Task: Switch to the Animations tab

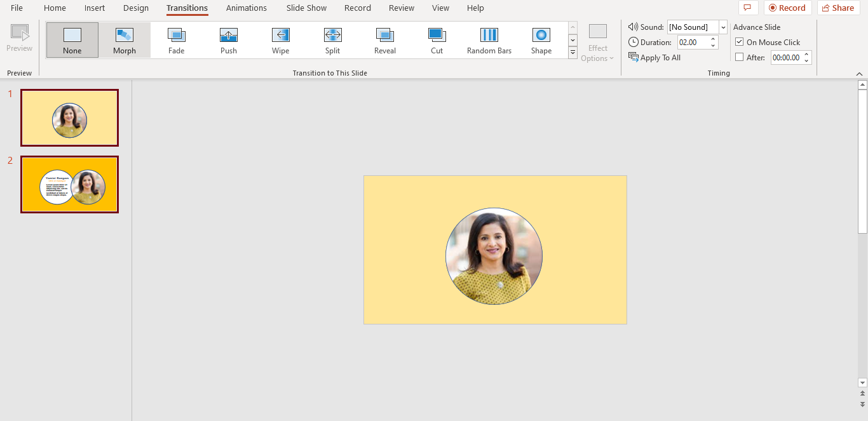Action: pos(247,8)
